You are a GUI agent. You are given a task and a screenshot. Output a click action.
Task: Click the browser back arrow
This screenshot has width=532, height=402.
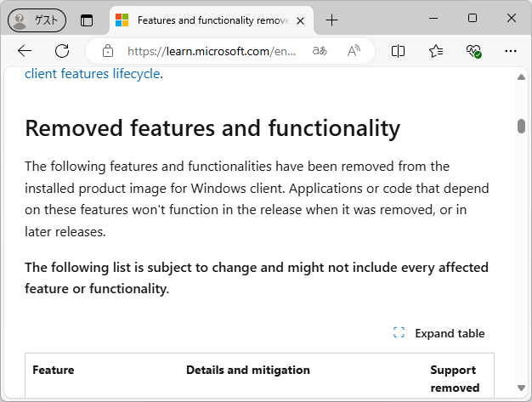(x=25, y=51)
